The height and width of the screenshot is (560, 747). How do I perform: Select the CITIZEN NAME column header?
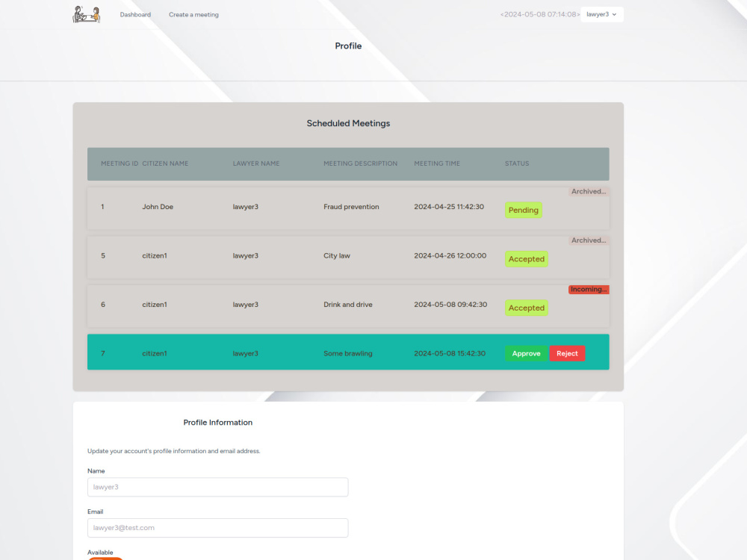pos(165,164)
